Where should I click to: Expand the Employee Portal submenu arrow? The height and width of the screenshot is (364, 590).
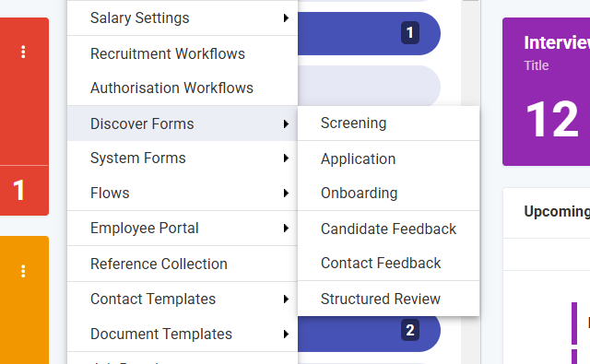pyautogui.click(x=286, y=228)
